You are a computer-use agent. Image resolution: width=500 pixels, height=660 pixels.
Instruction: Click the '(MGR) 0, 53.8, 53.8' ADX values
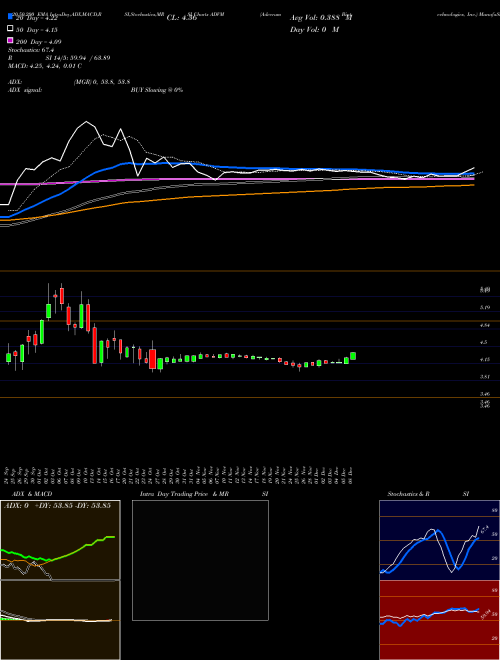coord(101,82)
